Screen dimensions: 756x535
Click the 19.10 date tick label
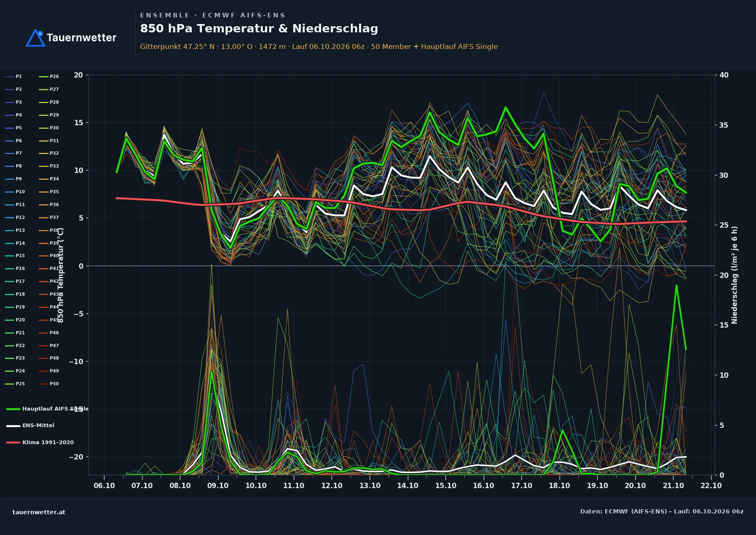(597, 486)
